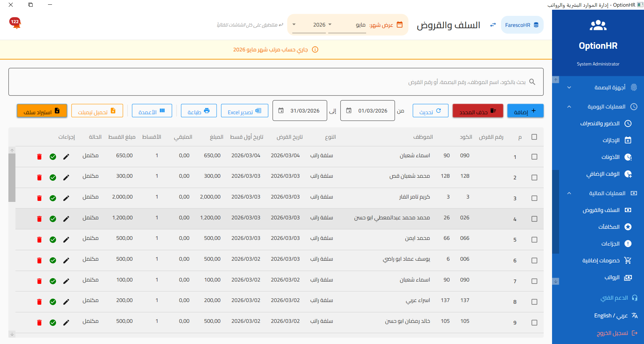The image size is (644, 344).
Task: Delete loan row 1 using trash icon
Action: pyautogui.click(x=39, y=157)
